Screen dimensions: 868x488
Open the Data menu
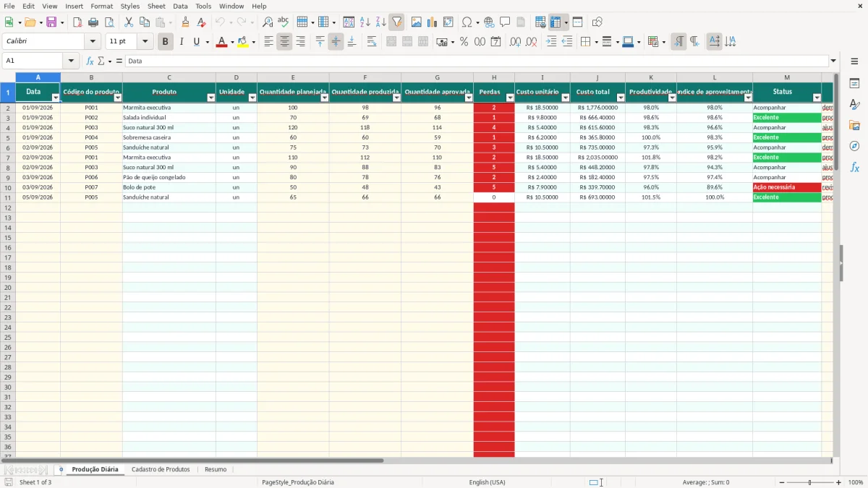(x=180, y=6)
